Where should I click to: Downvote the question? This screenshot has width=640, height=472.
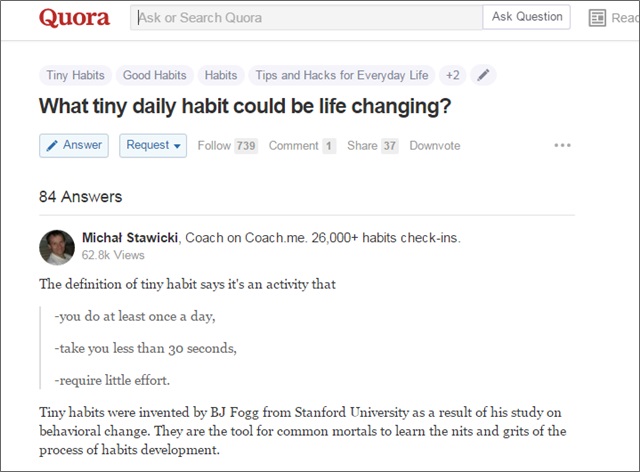click(x=434, y=145)
